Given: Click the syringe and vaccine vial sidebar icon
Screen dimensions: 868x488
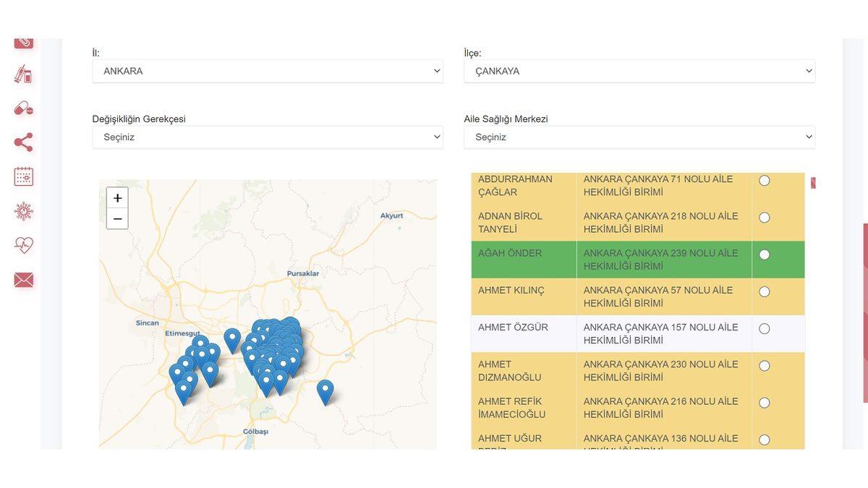Looking at the screenshot, I should point(23,74).
